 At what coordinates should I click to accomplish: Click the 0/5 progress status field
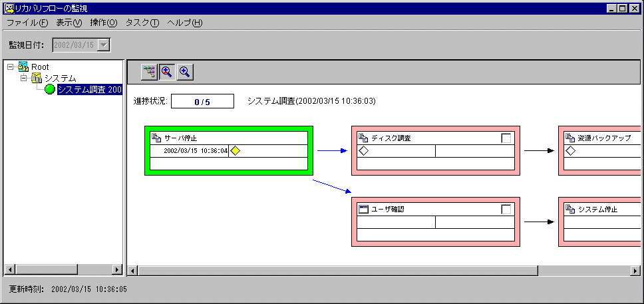(x=202, y=102)
